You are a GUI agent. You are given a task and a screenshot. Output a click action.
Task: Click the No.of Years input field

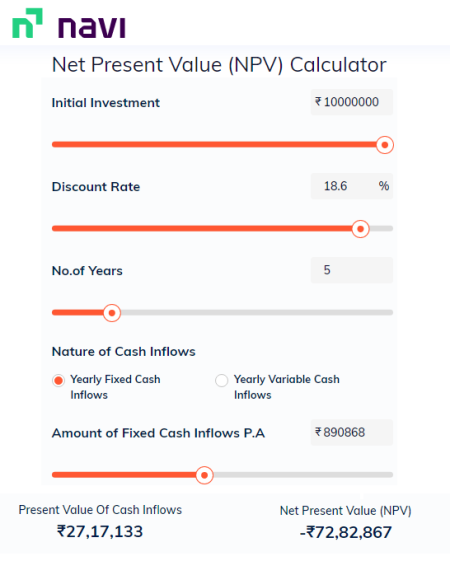pos(352,270)
